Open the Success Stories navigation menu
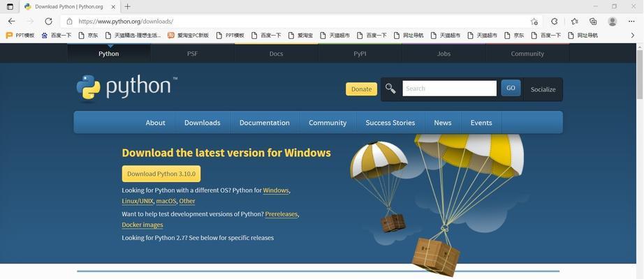This screenshot has width=644, height=279. coord(390,123)
